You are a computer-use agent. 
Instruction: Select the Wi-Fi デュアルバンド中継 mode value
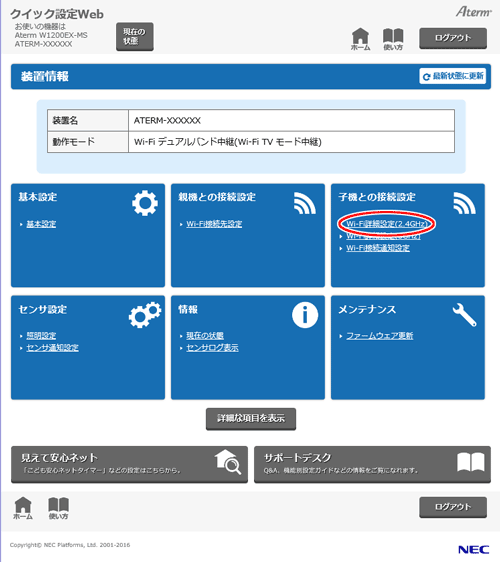pos(291,142)
